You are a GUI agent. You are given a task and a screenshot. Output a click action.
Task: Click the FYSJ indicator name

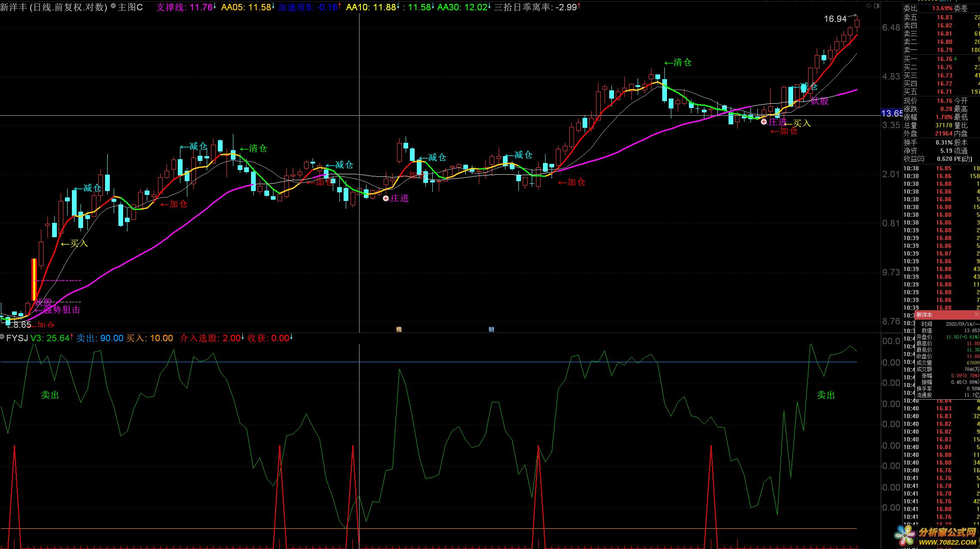pyautogui.click(x=17, y=338)
